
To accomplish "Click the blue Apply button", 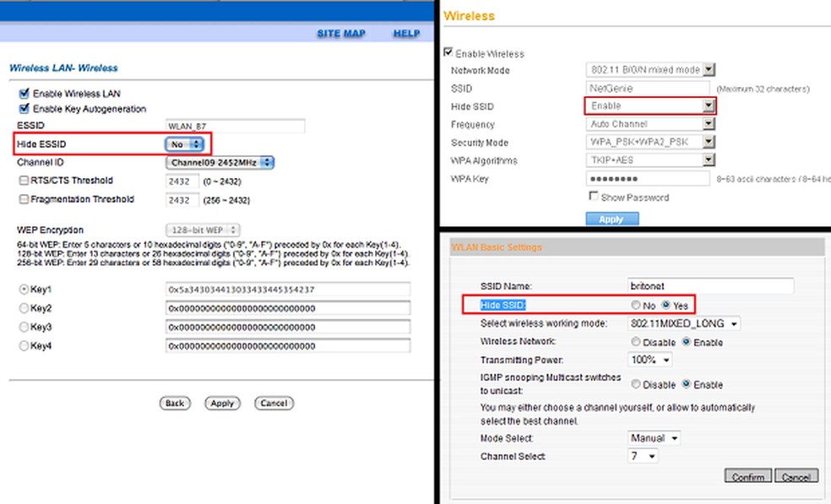I will 611,219.
